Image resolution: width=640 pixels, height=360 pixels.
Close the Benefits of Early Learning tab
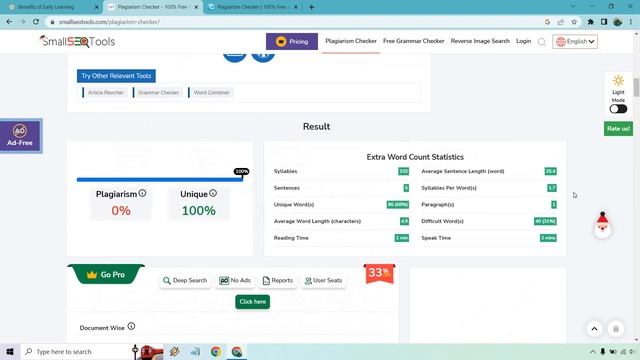point(96,7)
